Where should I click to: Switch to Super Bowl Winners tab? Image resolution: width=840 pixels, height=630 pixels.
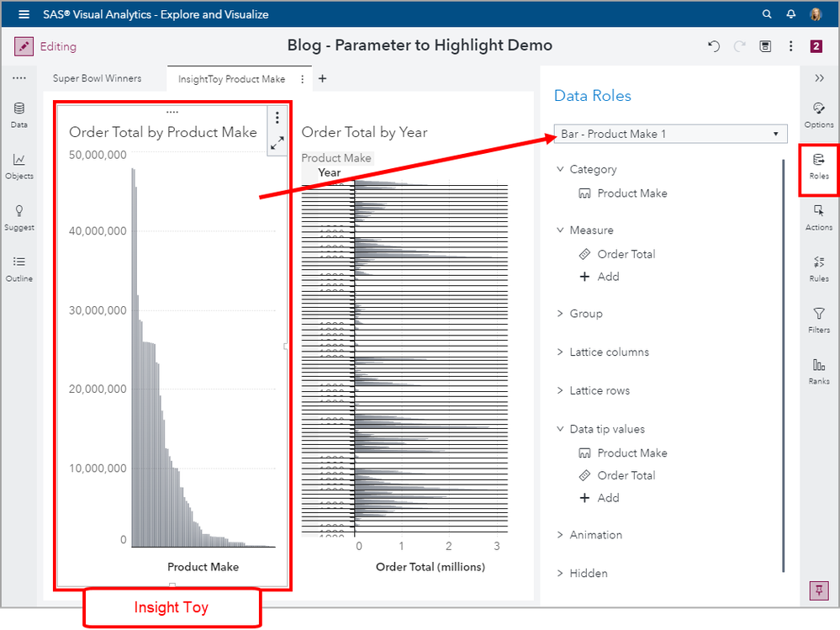coord(97,78)
